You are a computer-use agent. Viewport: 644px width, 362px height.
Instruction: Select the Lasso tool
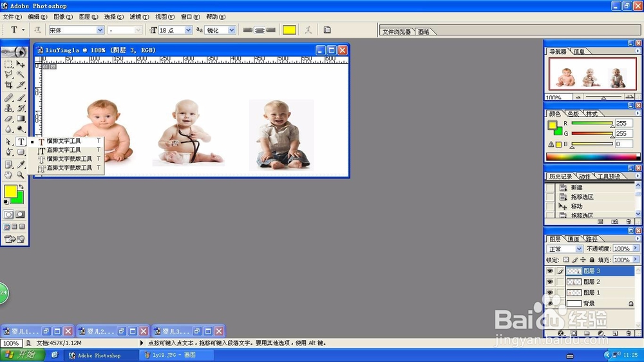(x=8, y=74)
